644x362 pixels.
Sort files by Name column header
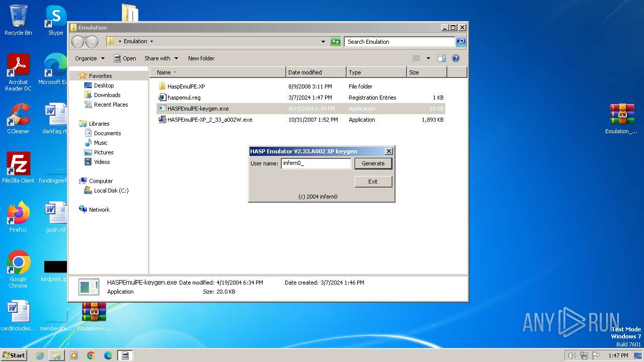click(218, 72)
